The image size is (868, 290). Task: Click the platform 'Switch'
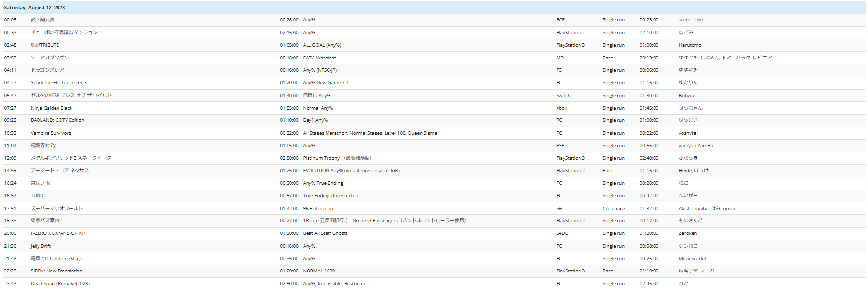563,96
